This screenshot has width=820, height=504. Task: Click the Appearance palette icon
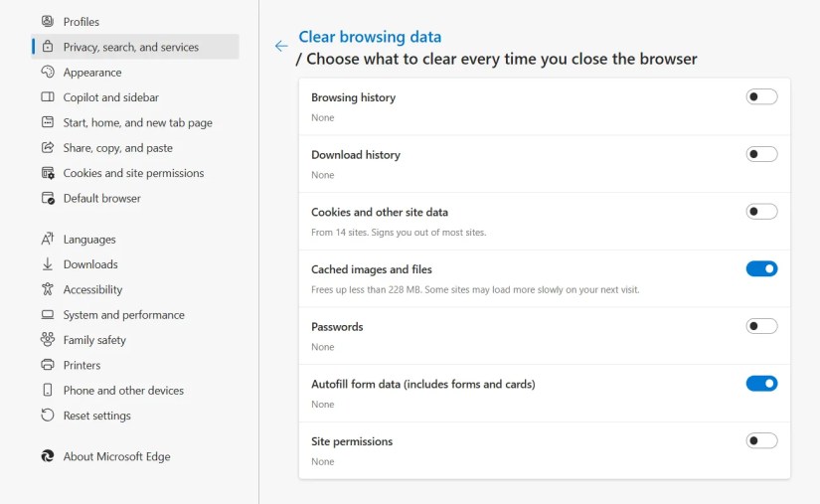coord(47,72)
